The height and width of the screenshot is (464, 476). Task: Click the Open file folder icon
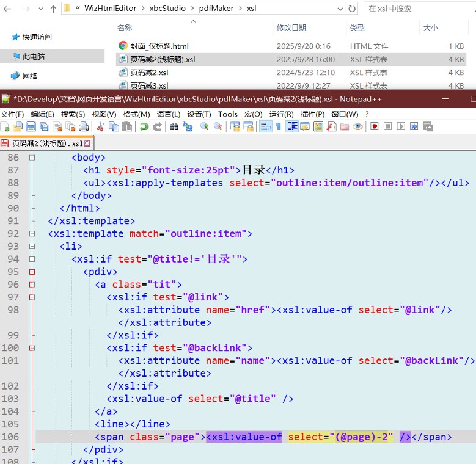[x=17, y=126]
